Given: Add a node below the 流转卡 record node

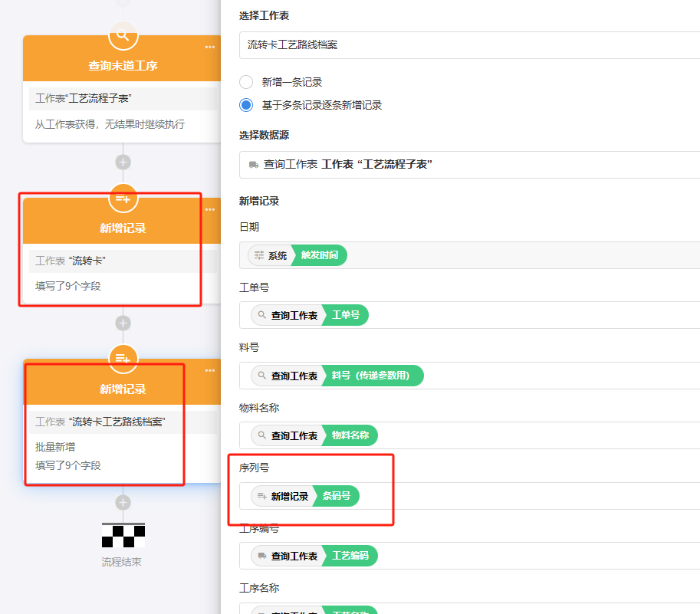Looking at the screenshot, I should [123, 323].
